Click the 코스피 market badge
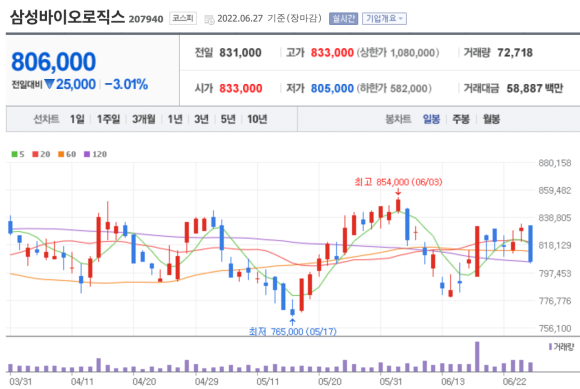This screenshot has height=389, width=580. pos(183,18)
